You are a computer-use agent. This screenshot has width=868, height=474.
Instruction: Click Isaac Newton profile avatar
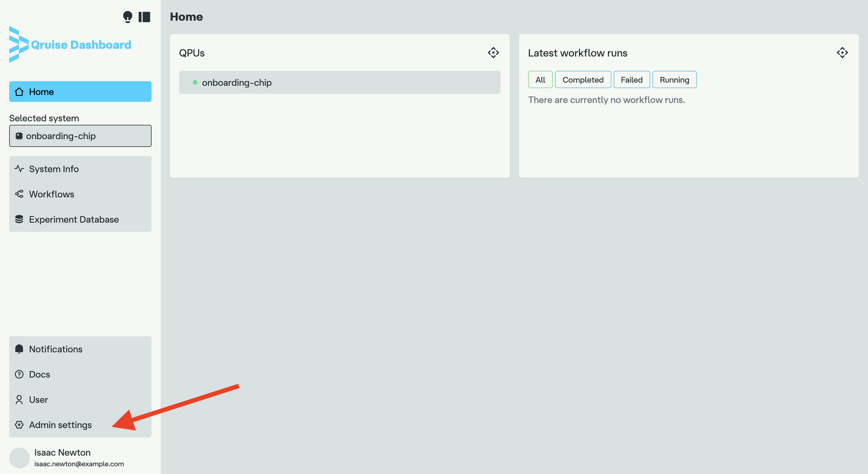(x=20, y=457)
